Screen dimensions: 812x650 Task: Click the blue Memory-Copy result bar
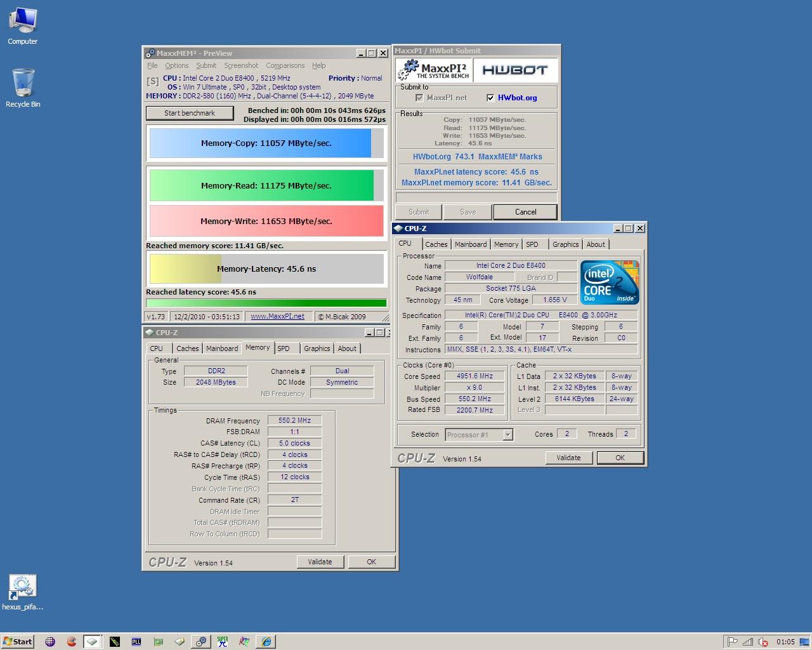click(266, 143)
